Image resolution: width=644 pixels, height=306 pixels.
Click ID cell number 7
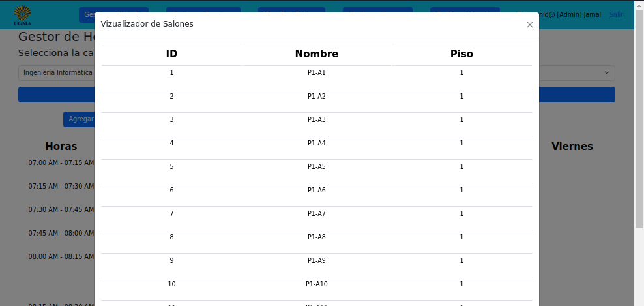pos(171,213)
